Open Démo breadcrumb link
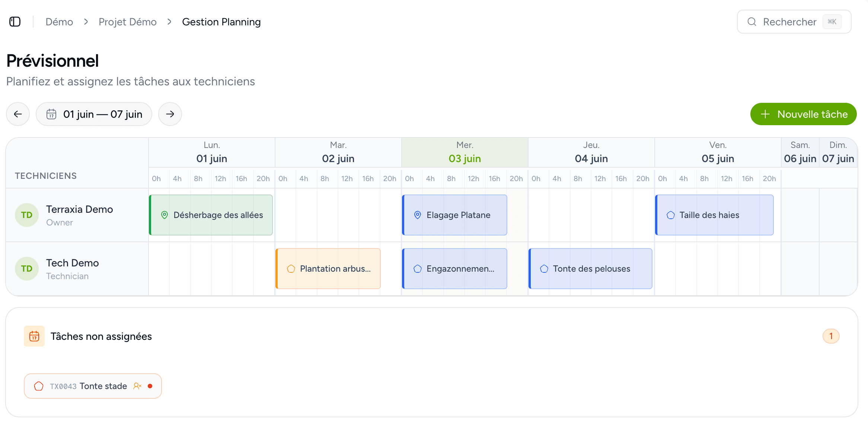 pyautogui.click(x=59, y=22)
